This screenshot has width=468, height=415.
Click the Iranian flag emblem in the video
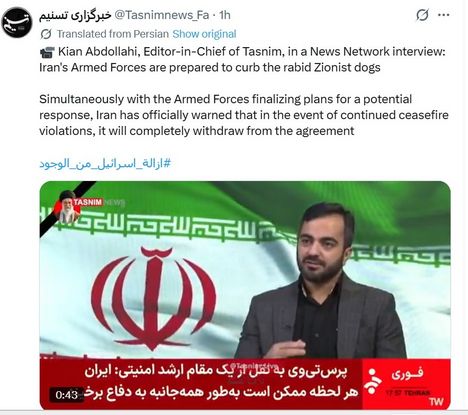point(153,298)
